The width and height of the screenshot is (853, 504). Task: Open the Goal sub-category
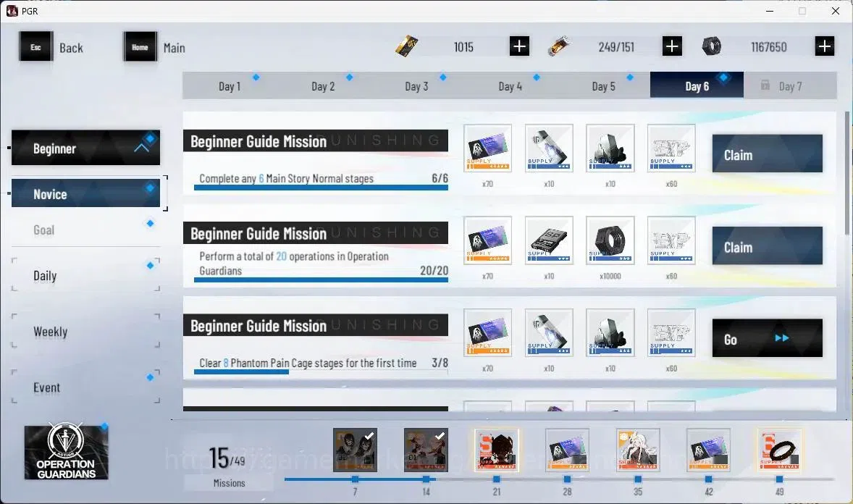(x=85, y=230)
